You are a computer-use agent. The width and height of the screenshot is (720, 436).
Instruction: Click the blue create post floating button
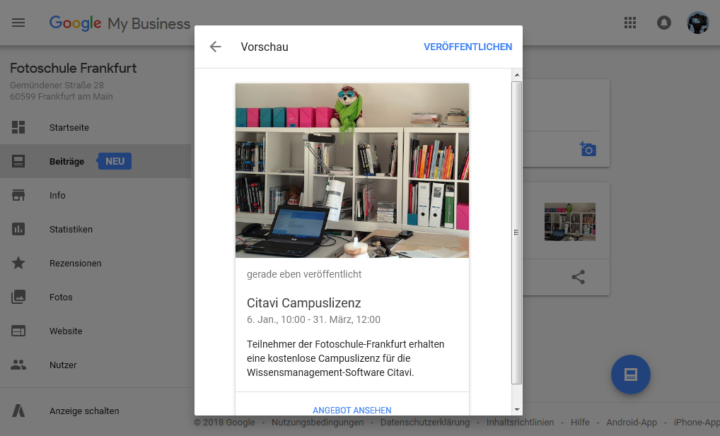pos(630,374)
